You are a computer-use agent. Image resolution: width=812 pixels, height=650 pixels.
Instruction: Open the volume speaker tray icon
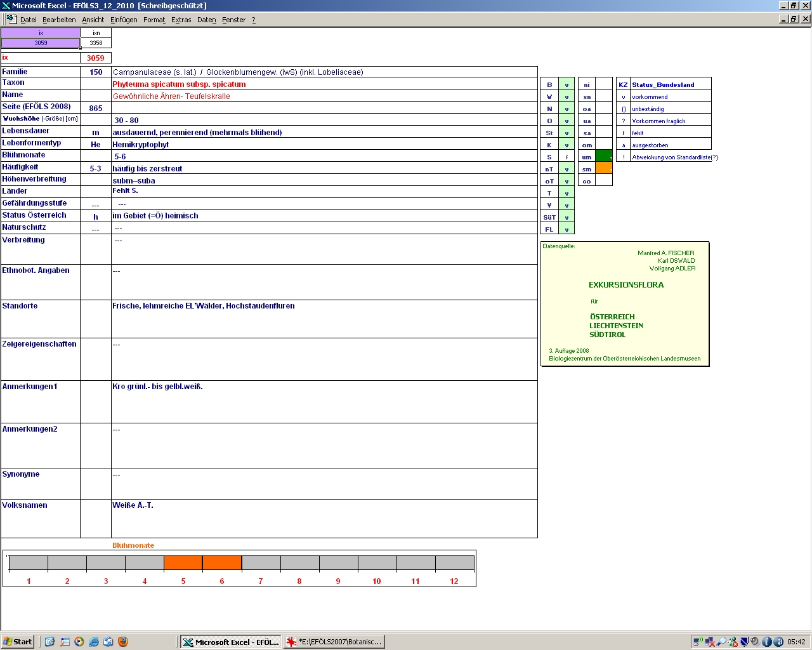[756, 642]
